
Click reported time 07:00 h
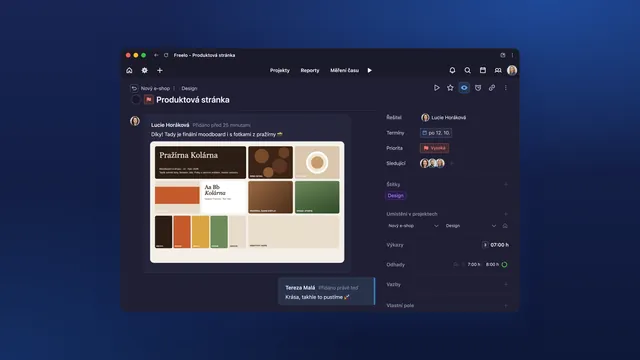[500, 245]
